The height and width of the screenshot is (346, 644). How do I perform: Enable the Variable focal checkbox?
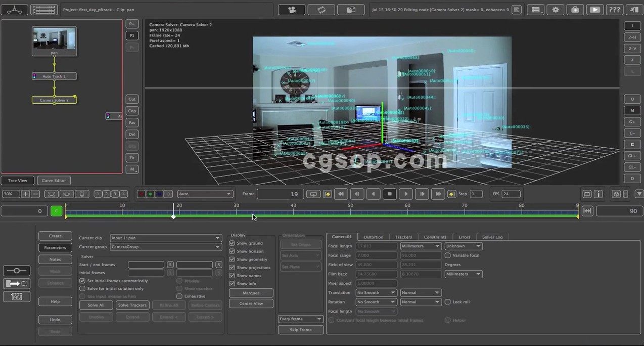[447, 255]
